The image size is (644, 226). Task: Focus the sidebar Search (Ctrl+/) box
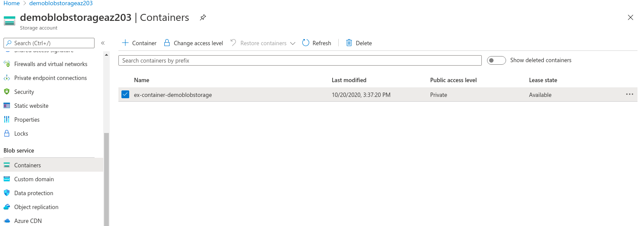(x=49, y=43)
